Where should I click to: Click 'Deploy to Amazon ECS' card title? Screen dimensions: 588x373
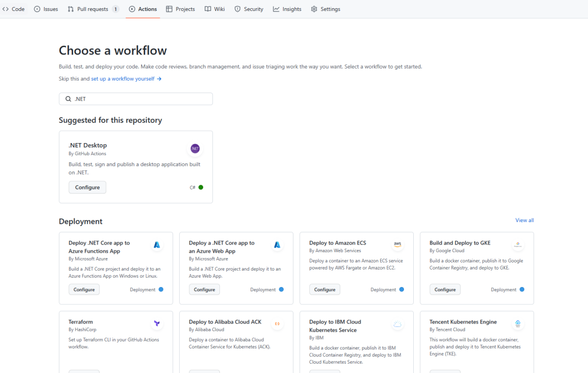[x=338, y=243]
